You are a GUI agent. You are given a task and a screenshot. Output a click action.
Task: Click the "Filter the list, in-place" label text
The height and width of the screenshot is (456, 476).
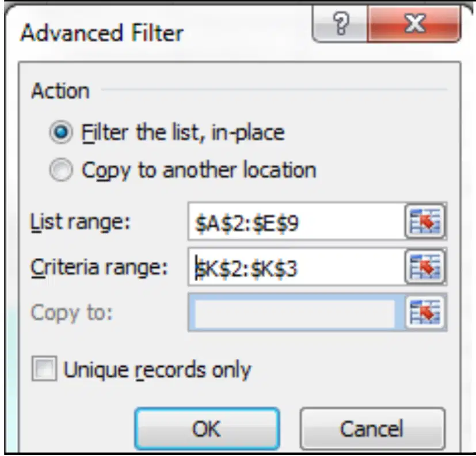pos(183,133)
